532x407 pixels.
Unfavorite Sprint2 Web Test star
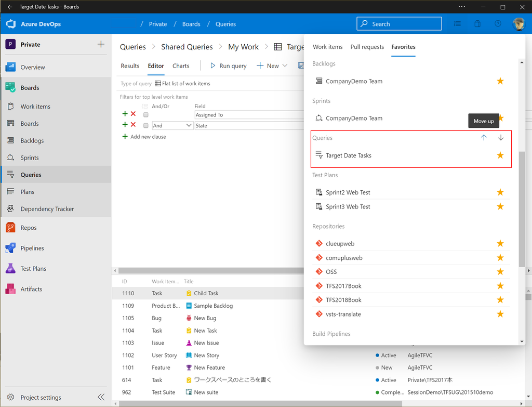500,192
